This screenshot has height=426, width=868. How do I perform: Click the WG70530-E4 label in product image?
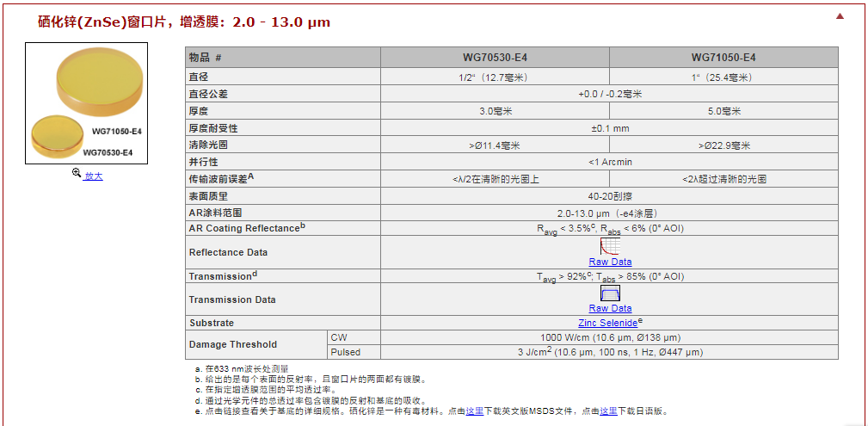108,152
